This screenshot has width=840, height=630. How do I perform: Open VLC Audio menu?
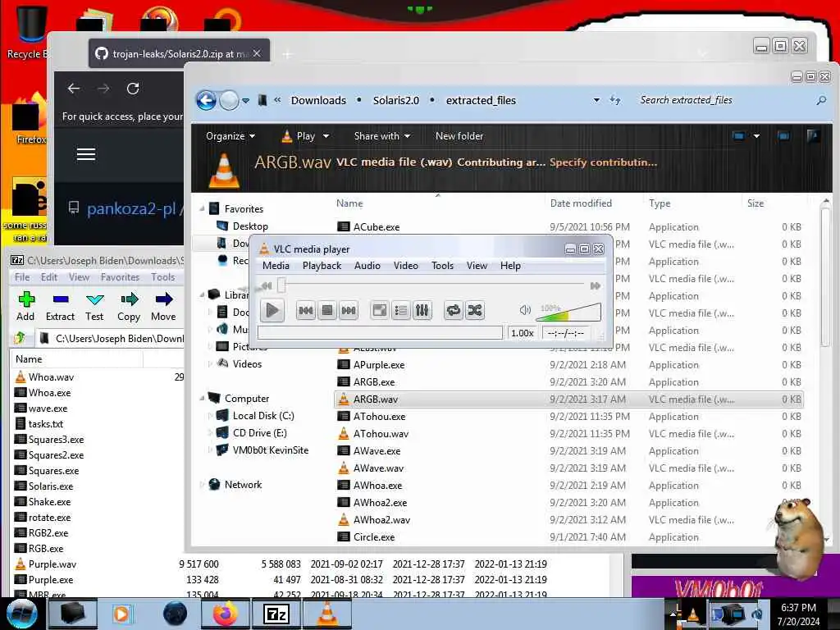[367, 266]
